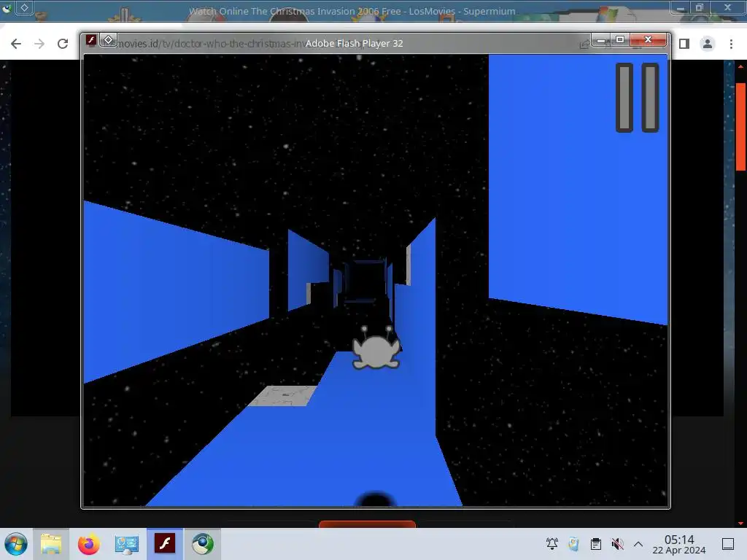Open notifications bell in system tray
This screenshot has width=747, height=560.
pos(551,544)
